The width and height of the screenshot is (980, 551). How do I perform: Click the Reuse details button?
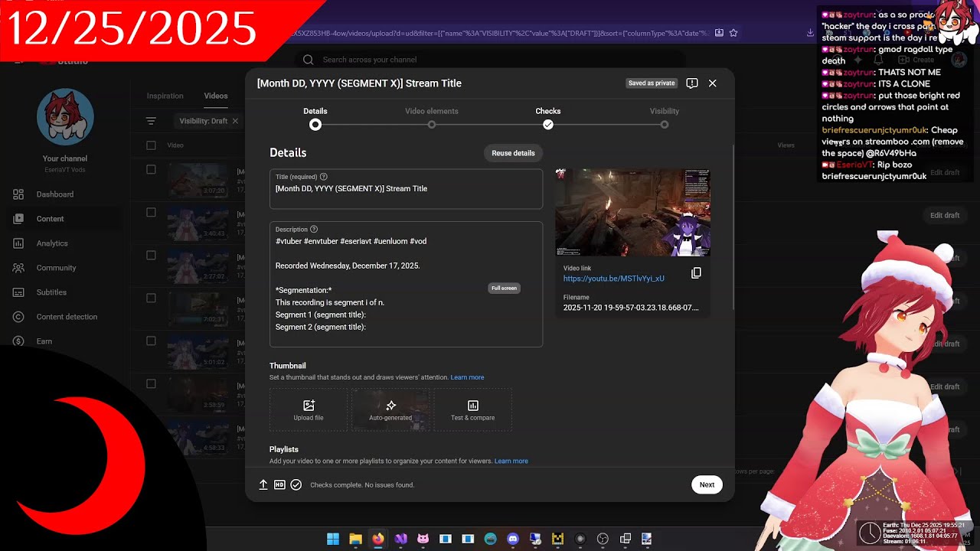click(513, 153)
